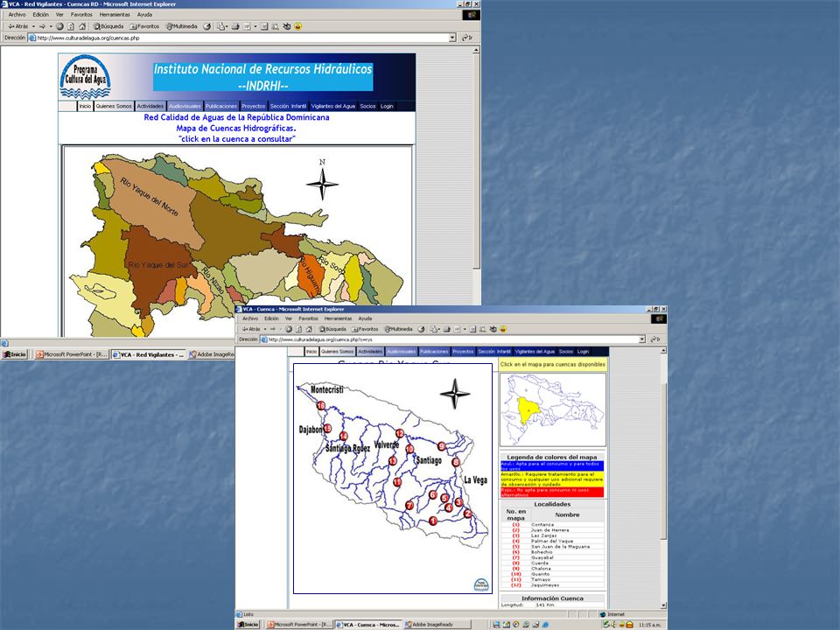Switch to Microsoft PowerPoint on bottom taskbar
The width and height of the screenshot is (840, 630).
[300, 625]
